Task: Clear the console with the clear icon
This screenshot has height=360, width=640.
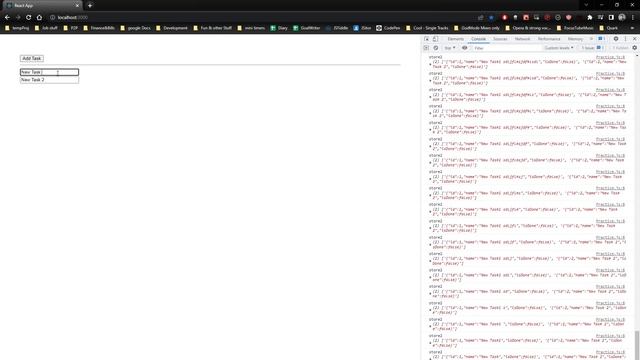Action: click(436, 48)
